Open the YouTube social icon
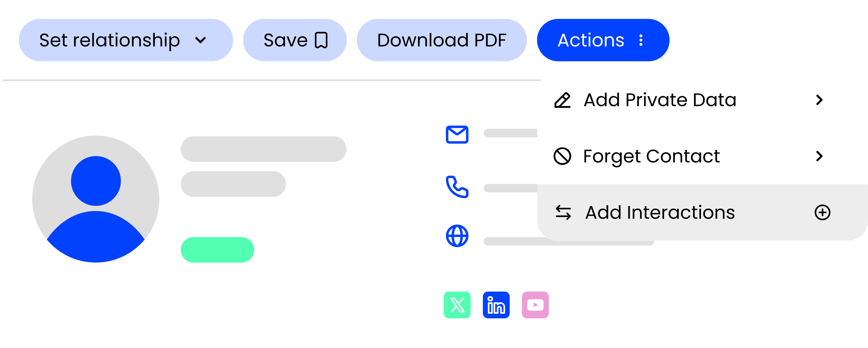The height and width of the screenshot is (348, 868). click(535, 305)
